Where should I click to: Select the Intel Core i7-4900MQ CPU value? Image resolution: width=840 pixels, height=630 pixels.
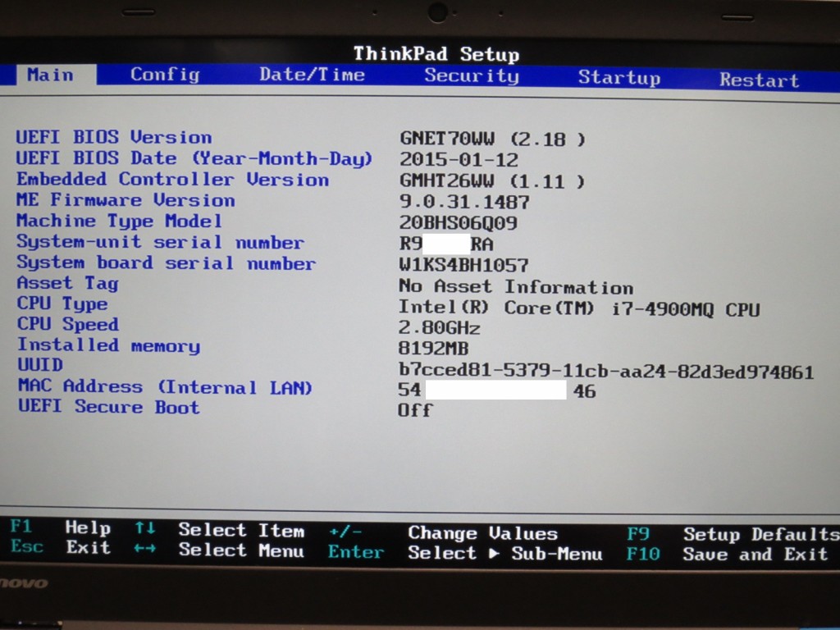579,308
